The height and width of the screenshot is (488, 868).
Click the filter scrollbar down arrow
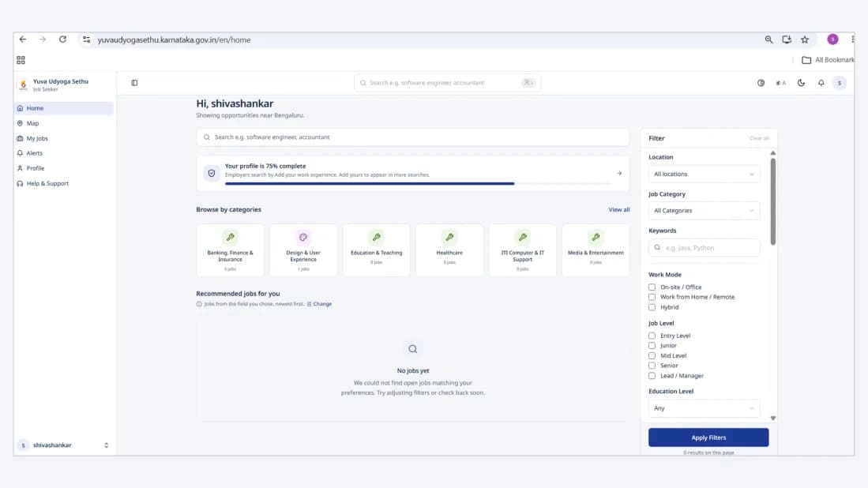coord(772,419)
